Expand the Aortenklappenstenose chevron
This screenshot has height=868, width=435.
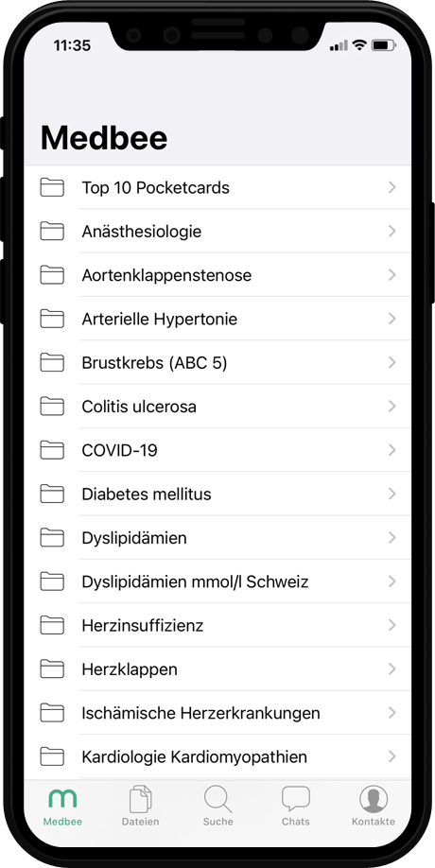pyautogui.click(x=392, y=274)
